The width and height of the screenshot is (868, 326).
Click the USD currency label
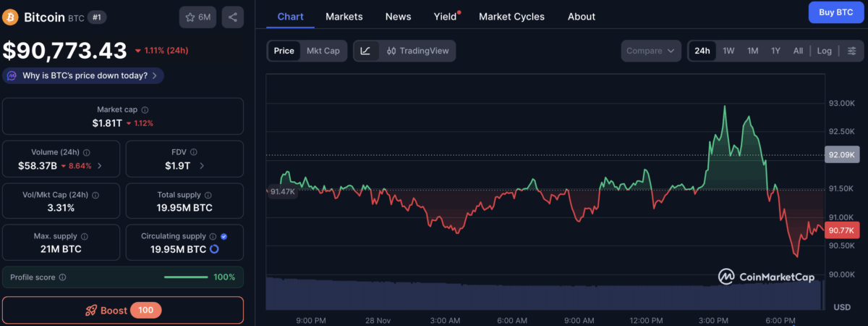coord(842,307)
